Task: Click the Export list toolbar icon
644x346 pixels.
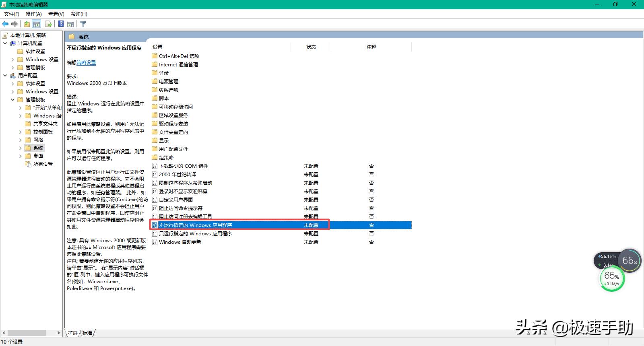Action: [x=49, y=24]
